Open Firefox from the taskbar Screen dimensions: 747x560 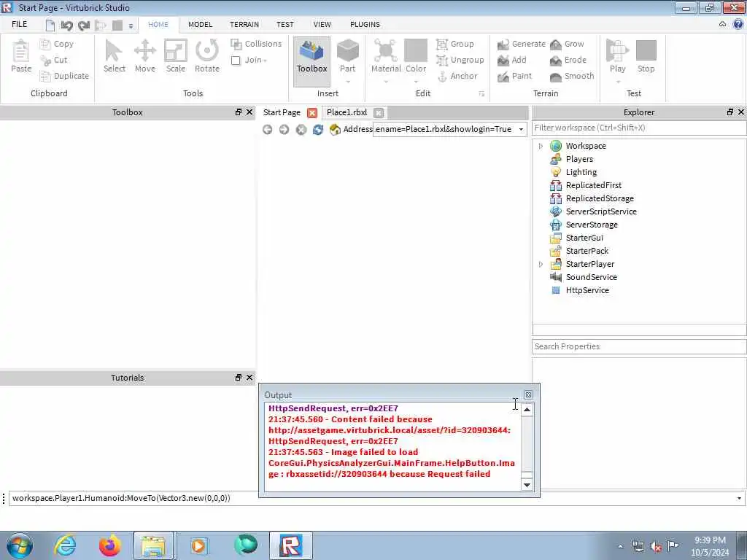pos(110,545)
